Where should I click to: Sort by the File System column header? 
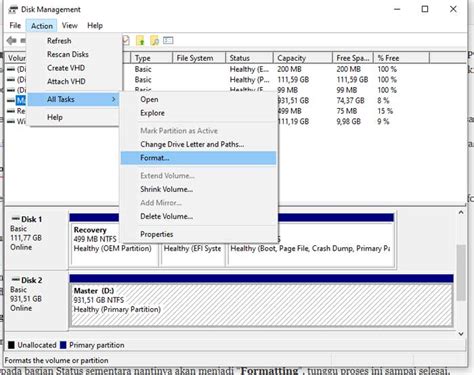199,58
